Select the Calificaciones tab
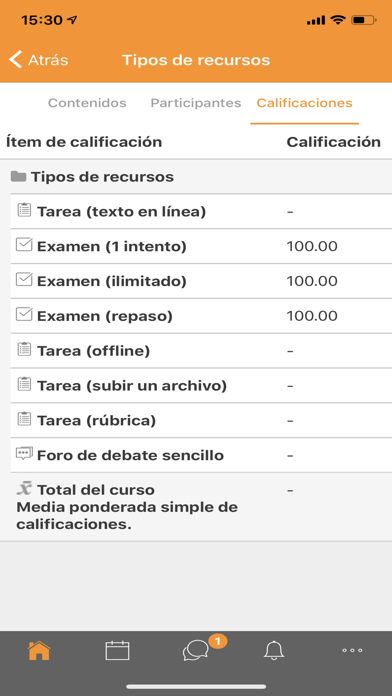Viewport: 392px width, 696px height. click(305, 103)
